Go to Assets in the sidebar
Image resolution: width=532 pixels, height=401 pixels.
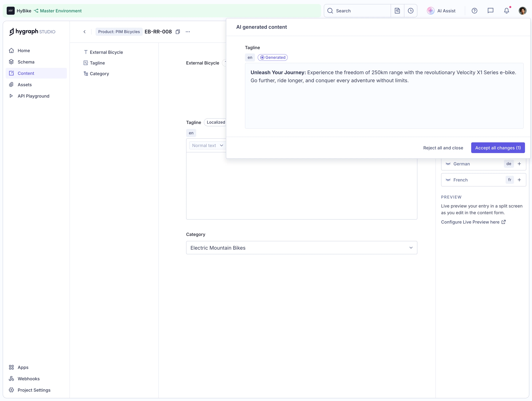pos(36,84)
